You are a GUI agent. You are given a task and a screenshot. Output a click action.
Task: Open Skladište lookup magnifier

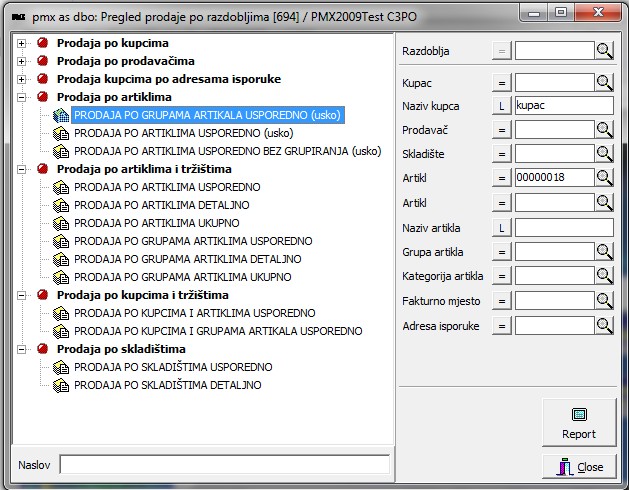(x=605, y=154)
